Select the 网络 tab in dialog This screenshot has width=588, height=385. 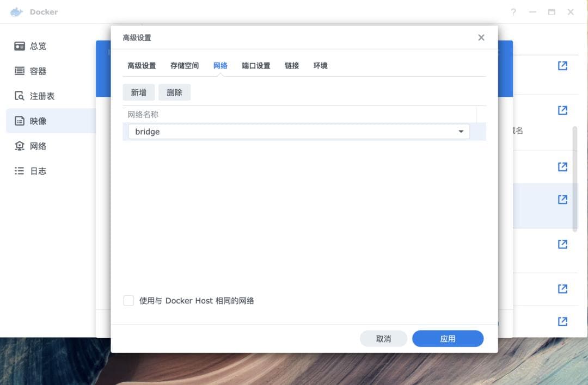coord(220,66)
